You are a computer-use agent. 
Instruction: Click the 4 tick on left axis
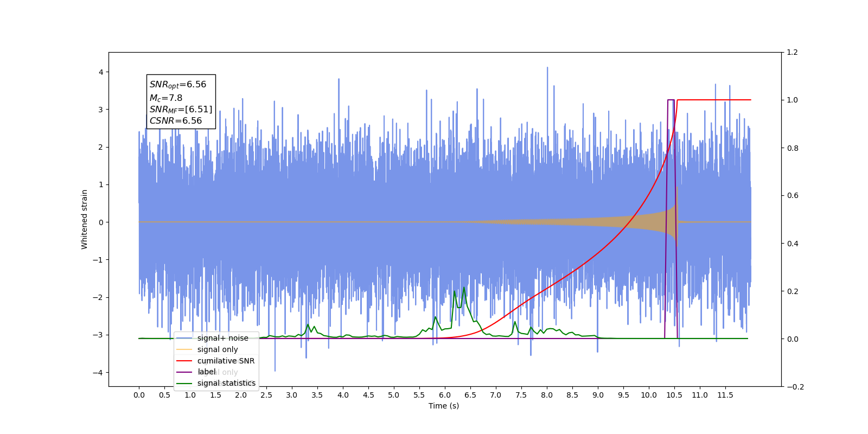[100, 72]
